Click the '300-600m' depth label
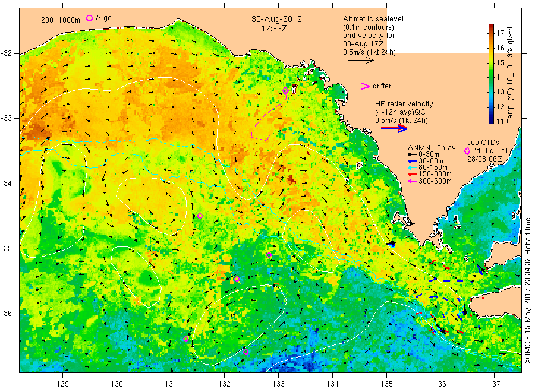The width and height of the screenshot is (535, 392). (435, 181)
